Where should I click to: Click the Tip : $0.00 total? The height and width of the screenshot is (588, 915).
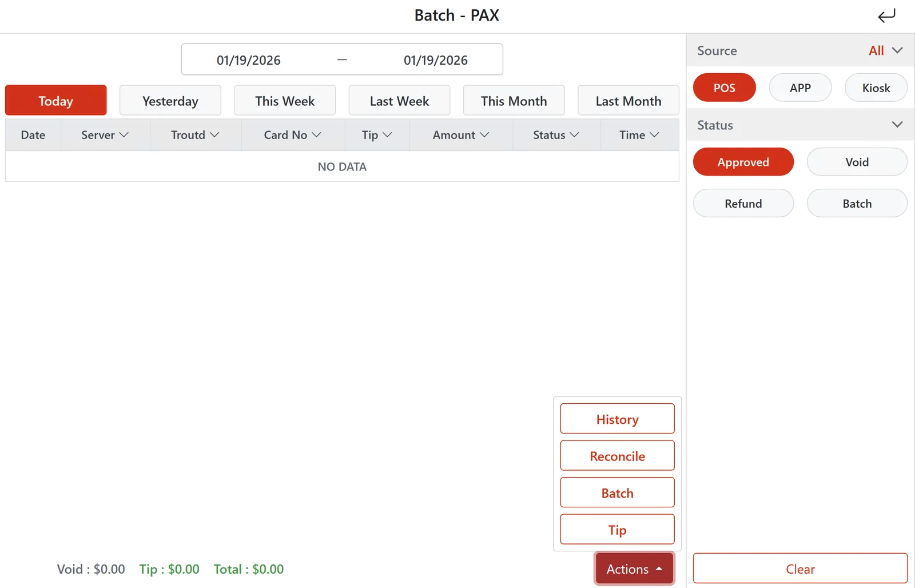click(169, 569)
